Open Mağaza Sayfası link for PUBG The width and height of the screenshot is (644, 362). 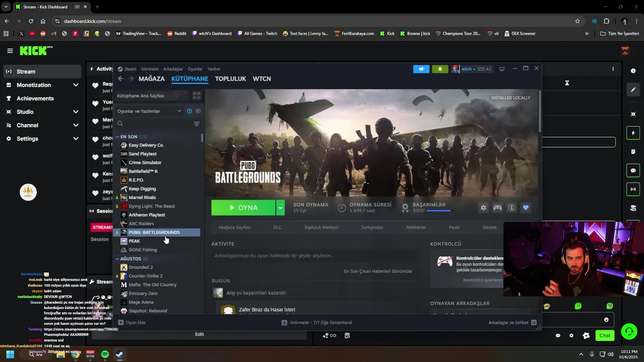tap(234, 227)
